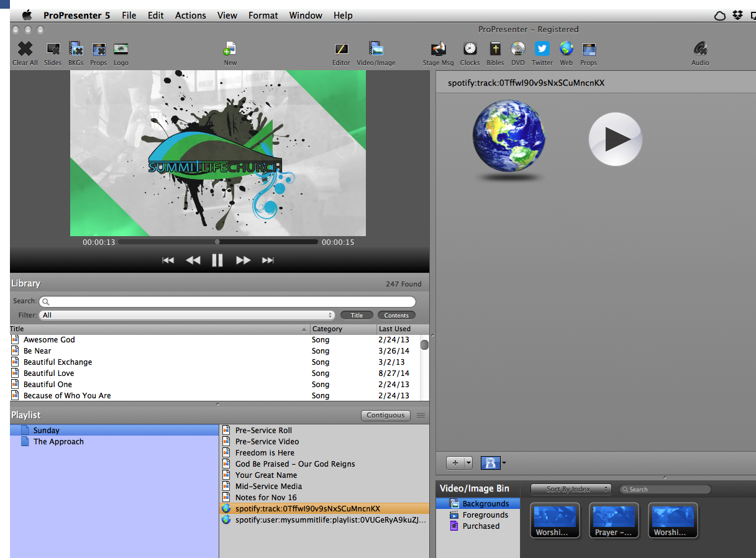This screenshot has height=558, width=756.
Task: Select the spotify:user playlist item
Action: coord(324,520)
